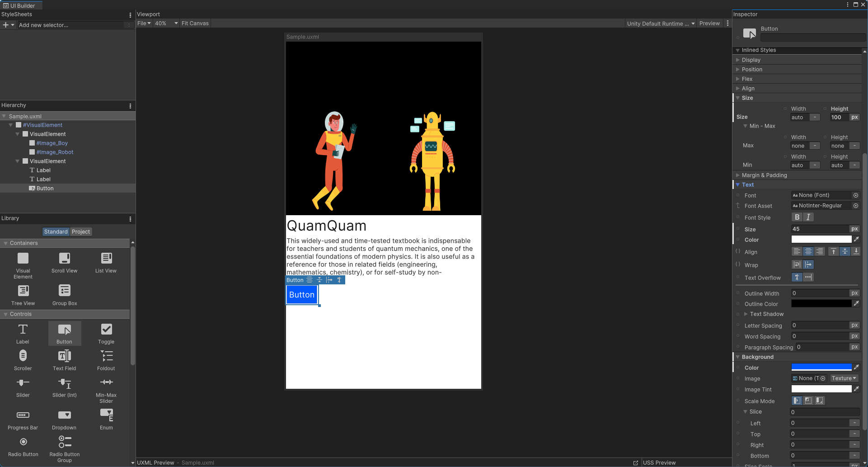Image resolution: width=868 pixels, height=467 pixels.
Task: Click the text Color white swatch
Action: (821, 240)
